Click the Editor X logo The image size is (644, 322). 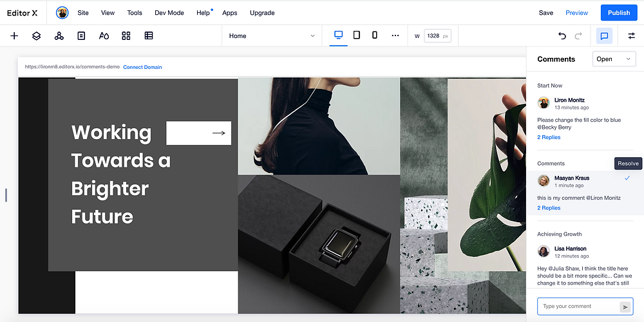pos(23,13)
